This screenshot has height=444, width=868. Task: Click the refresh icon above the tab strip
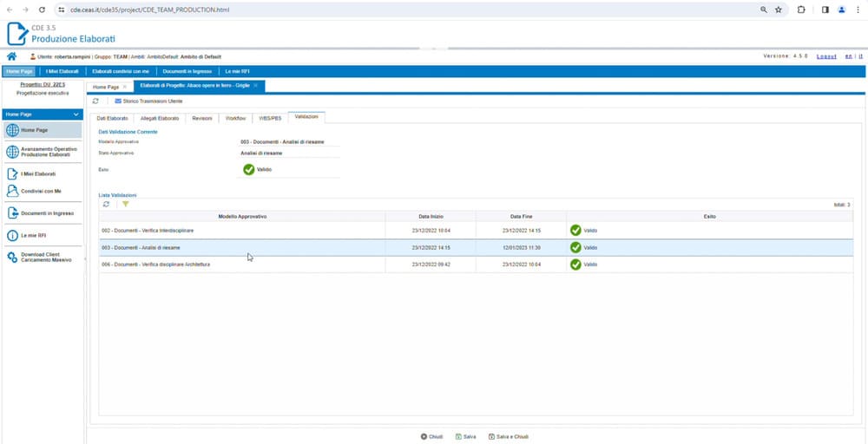(x=95, y=101)
